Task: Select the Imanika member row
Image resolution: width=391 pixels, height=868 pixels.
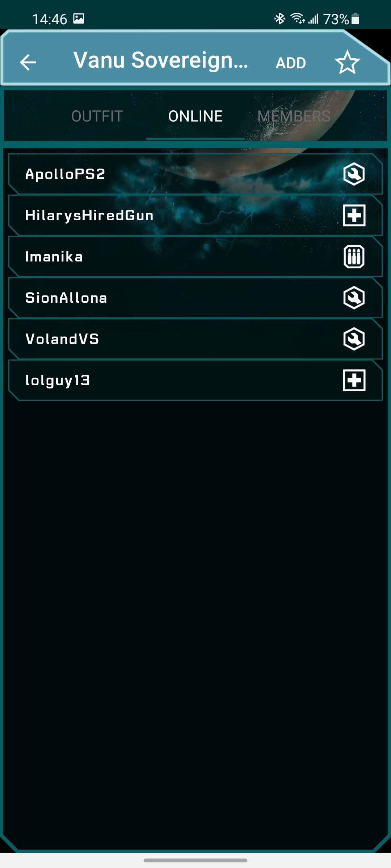Action: tap(195, 256)
